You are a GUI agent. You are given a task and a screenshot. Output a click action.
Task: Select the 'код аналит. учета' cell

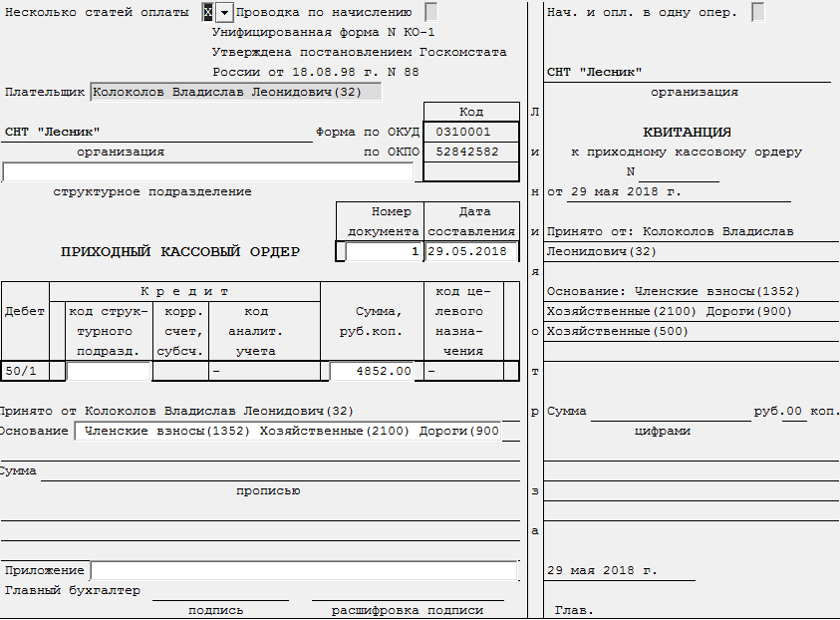(263, 371)
